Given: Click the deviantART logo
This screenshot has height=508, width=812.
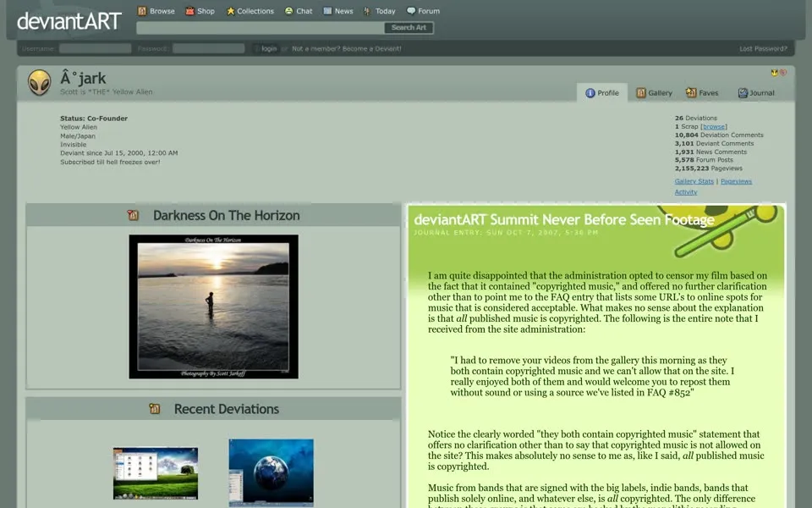Looking at the screenshot, I should (69, 21).
